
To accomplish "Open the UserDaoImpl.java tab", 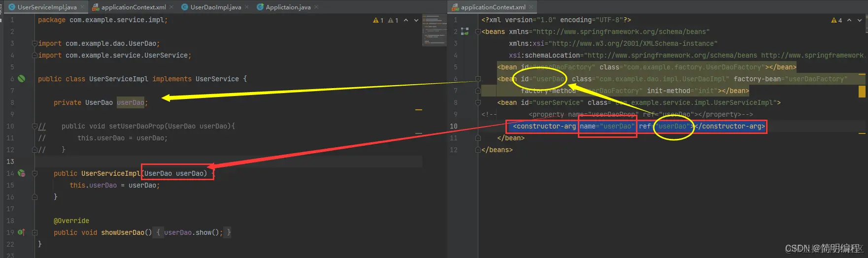I will click(216, 7).
